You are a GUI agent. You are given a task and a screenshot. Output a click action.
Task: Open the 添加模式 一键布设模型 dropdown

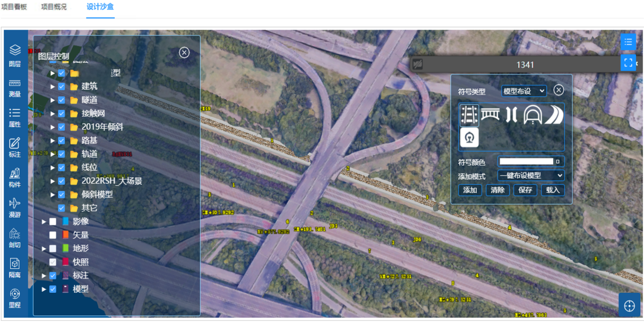[x=531, y=175]
